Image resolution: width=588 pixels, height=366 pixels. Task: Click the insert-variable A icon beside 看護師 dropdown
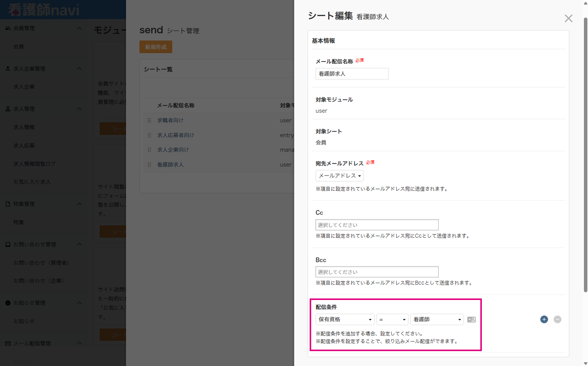pos(471,319)
